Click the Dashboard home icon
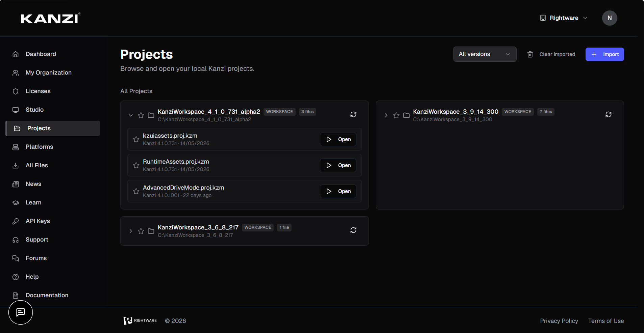This screenshot has width=644, height=333. 16,54
